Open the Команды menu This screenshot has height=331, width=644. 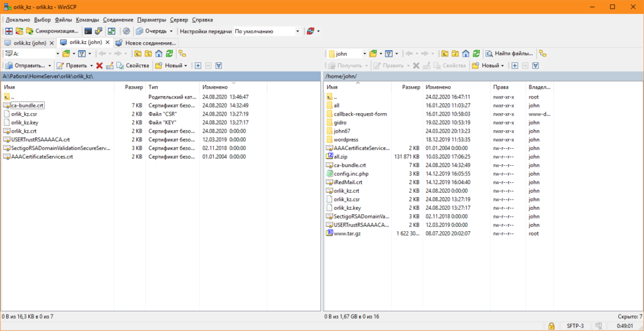click(87, 19)
